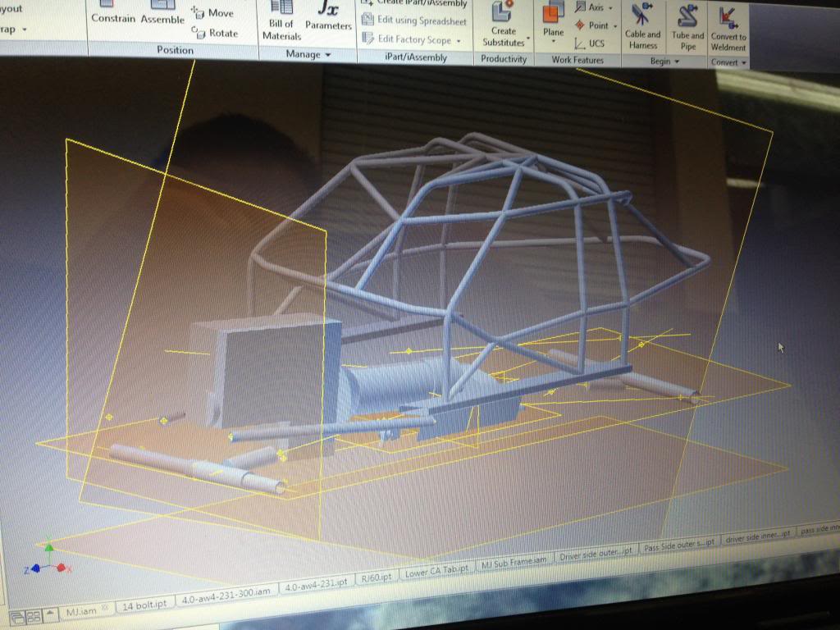Click Convert to Weldment
The image size is (840, 630).
[x=728, y=28]
